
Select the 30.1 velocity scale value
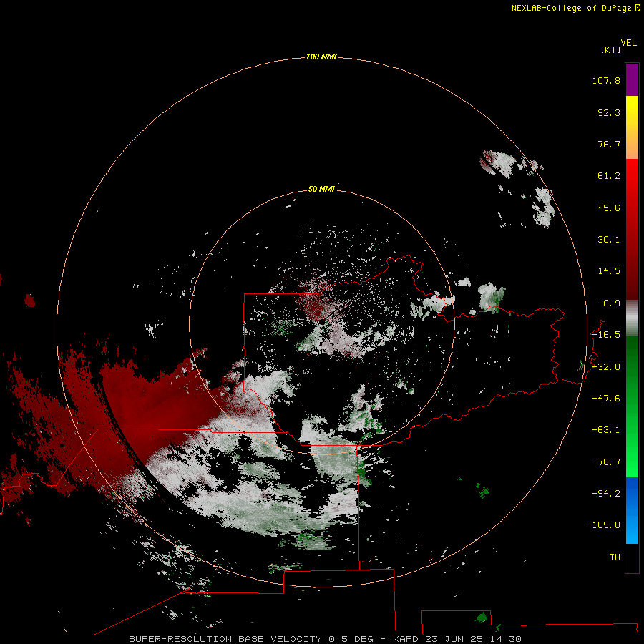[609, 240]
